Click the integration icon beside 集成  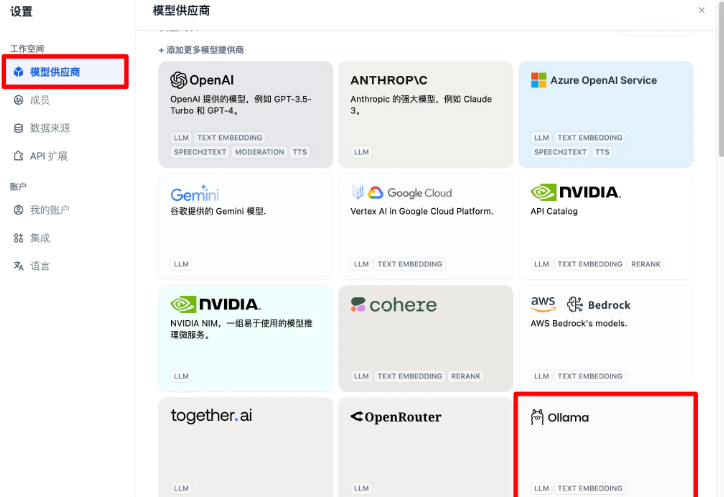[x=18, y=238]
